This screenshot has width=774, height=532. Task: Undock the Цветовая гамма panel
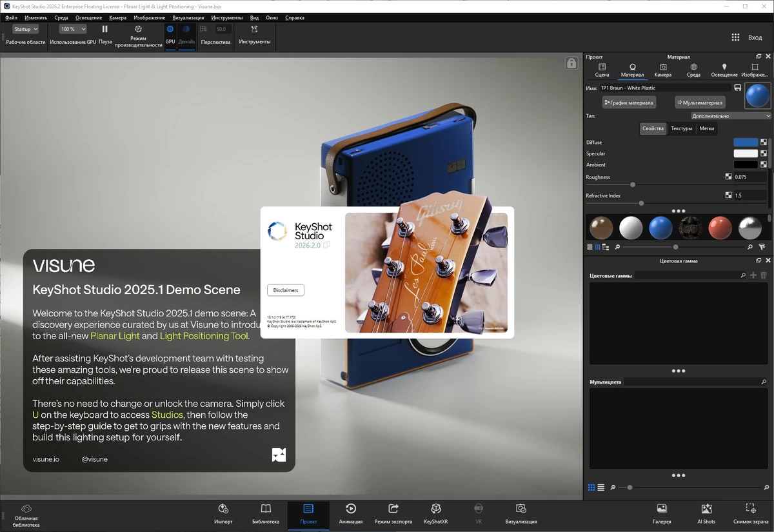click(x=759, y=261)
